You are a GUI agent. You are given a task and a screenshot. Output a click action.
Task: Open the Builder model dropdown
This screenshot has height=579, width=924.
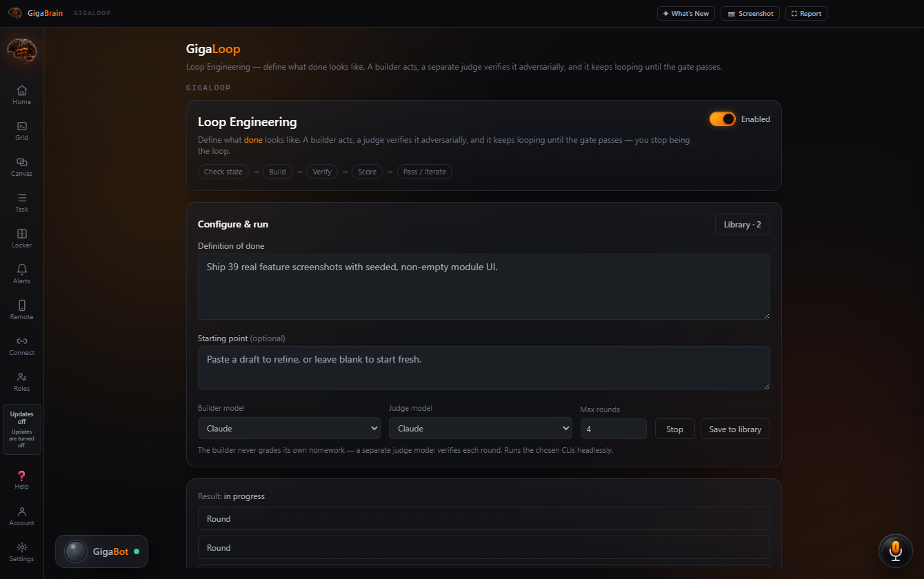pyautogui.click(x=289, y=428)
